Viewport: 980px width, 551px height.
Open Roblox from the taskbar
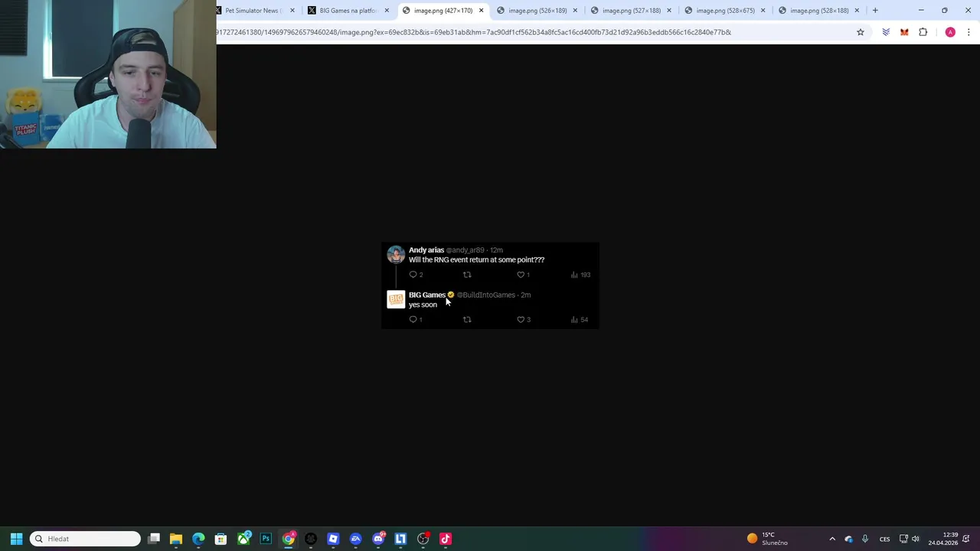333,539
